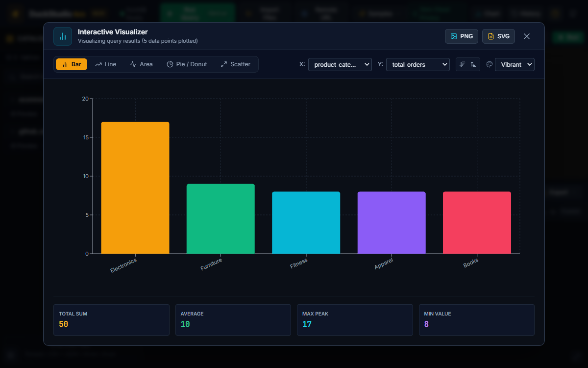Click the y-axis tick label 15

pyautogui.click(x=85, y=137)
